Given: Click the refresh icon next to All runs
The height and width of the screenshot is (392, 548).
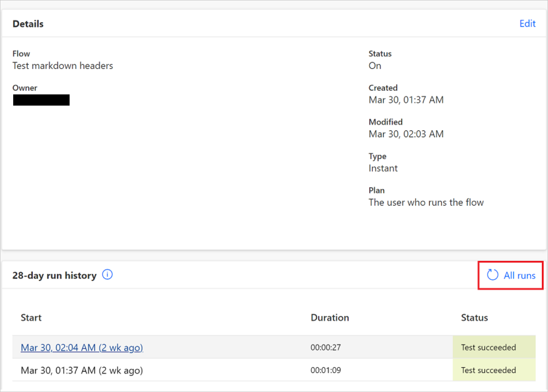Looking at the screenshot, I should pyautogui.click(x=492, y=275).
